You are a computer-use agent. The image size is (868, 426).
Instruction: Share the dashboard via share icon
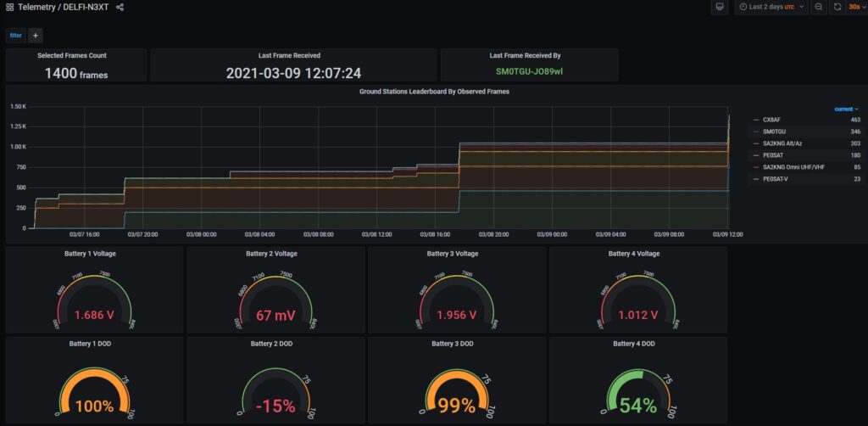point(120,7)
